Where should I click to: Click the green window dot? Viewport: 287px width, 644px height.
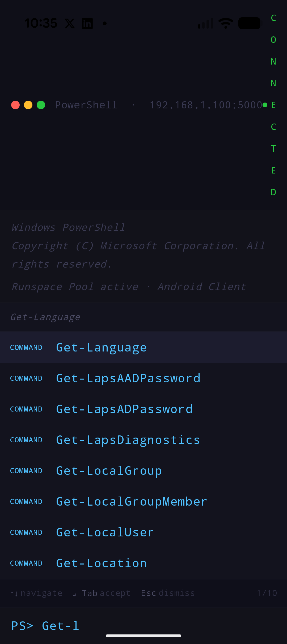pos(41,105)
